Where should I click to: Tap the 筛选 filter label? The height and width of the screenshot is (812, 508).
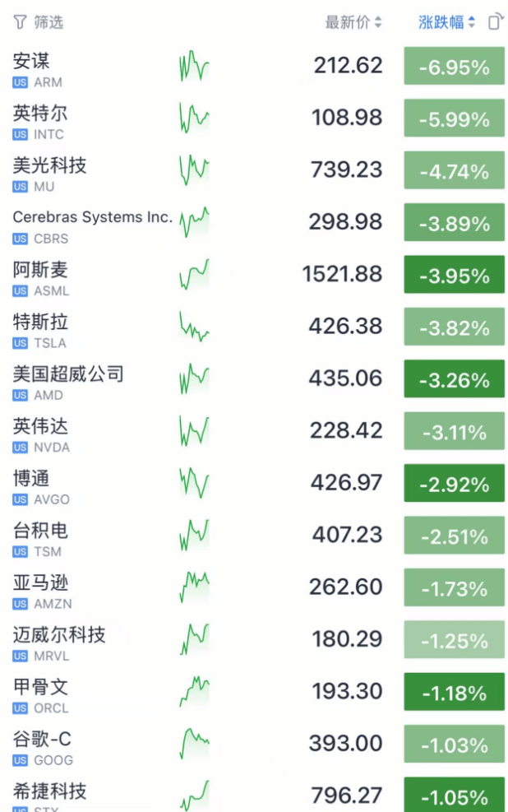point(48,22)
